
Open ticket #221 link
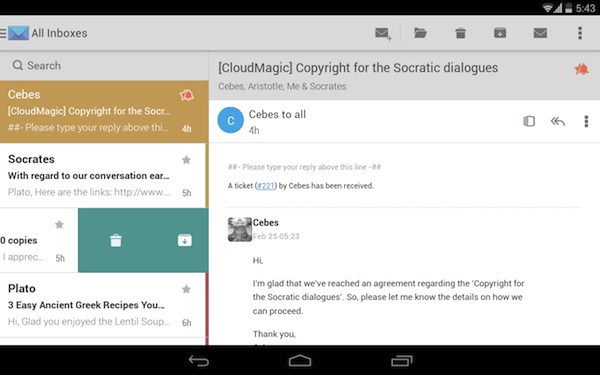pos(266,186)
